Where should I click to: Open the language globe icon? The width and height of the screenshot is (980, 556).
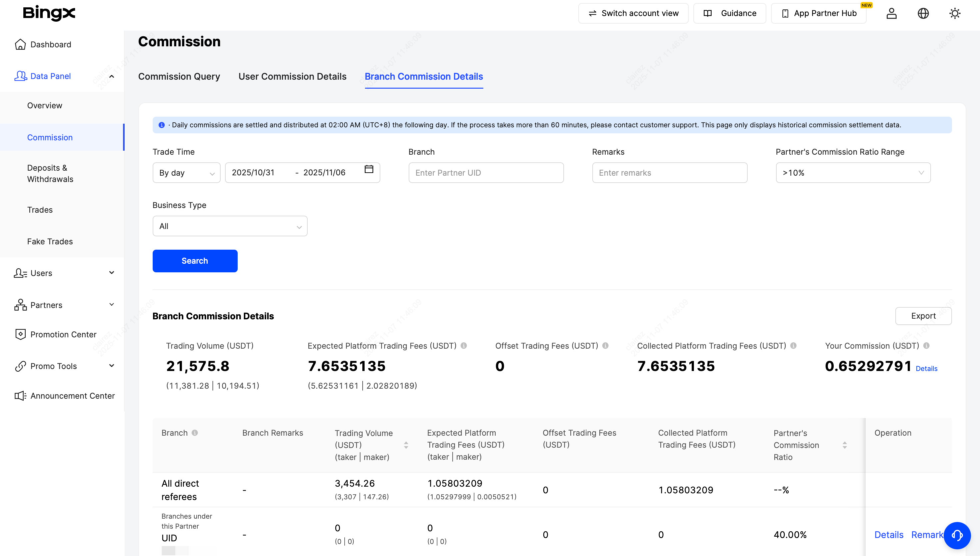coord(923,13)
